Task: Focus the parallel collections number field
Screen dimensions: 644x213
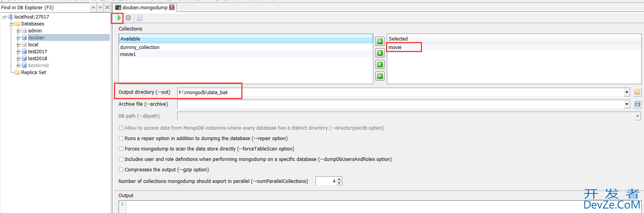Action: tap(326, 181)
